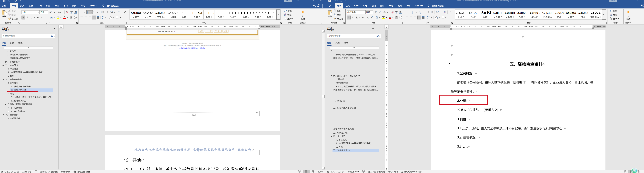Toggle Bold in the left Word window
Screen dimensions: 644x173
pos(23,17)
